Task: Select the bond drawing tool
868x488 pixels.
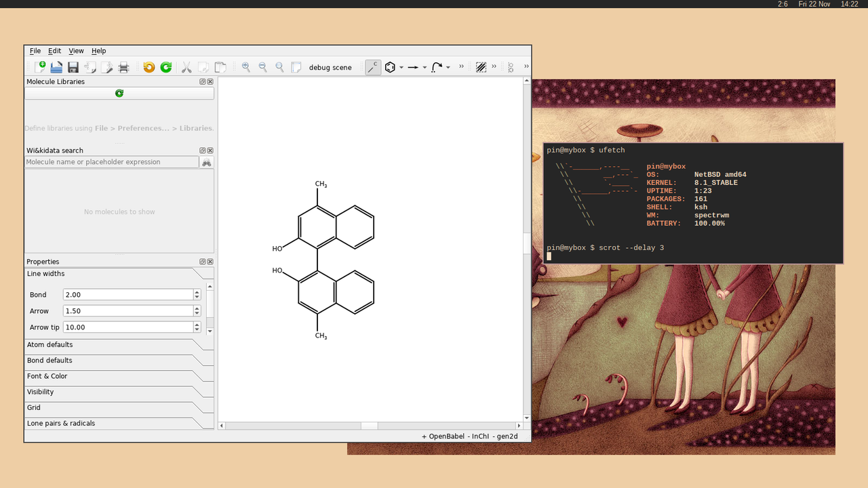Action: tap(373, 67)
